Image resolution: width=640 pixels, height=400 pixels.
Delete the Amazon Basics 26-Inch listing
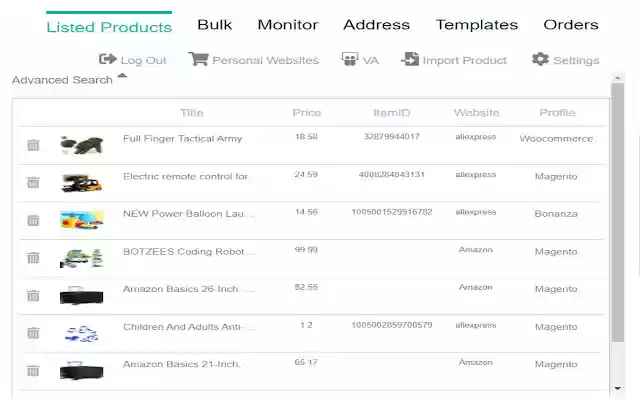33,296
